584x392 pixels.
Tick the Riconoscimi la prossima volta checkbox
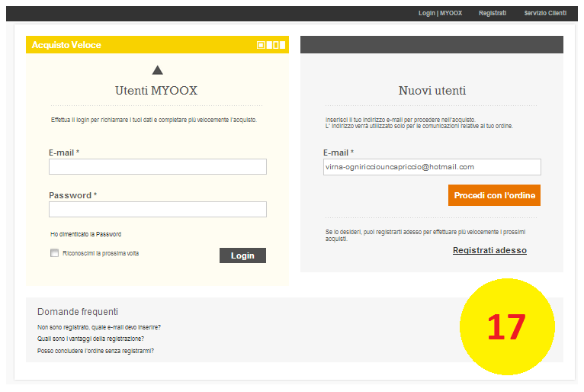tap(54, 253)
